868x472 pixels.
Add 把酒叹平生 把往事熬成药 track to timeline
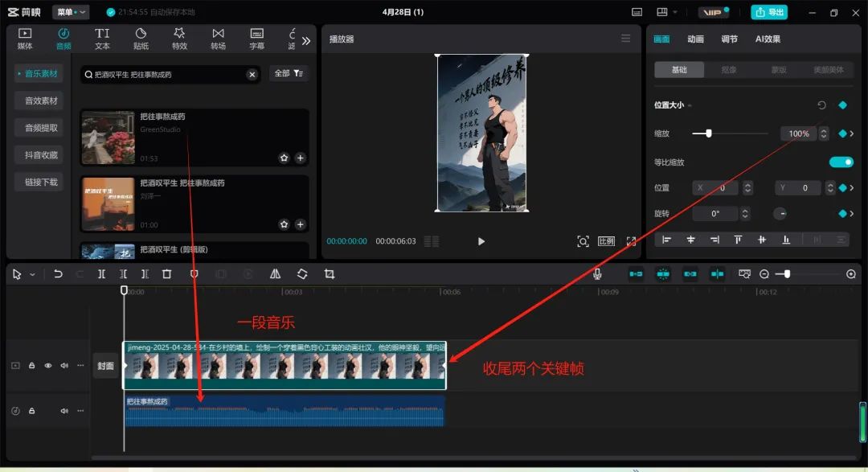[x=300, y=224]
